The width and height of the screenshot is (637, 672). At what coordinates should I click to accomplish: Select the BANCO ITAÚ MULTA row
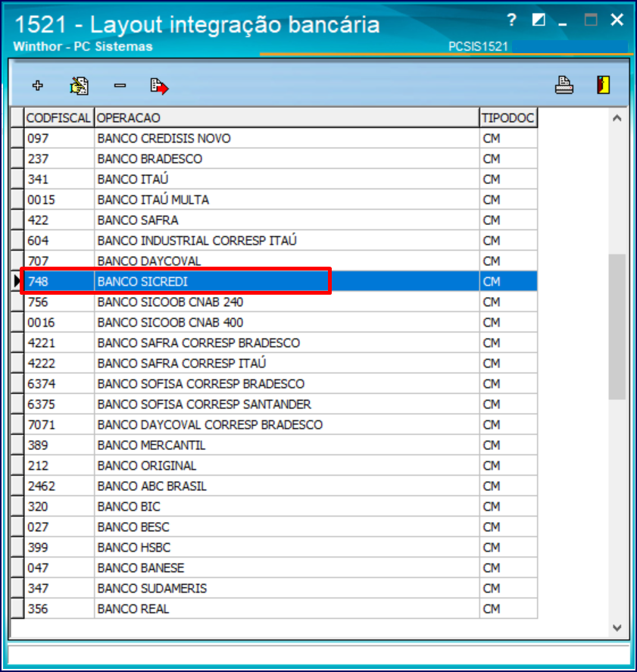(280, 200)
